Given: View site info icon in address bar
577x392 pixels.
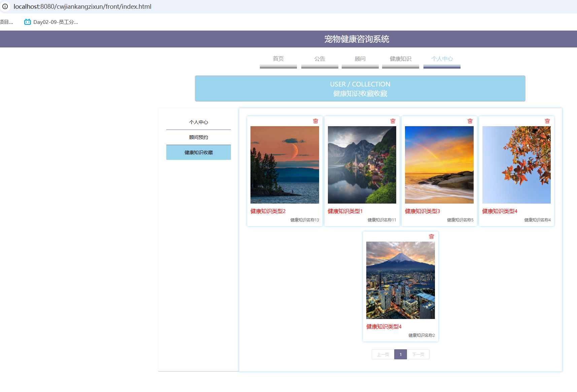Looking at the screenshot, I should 5,6.
